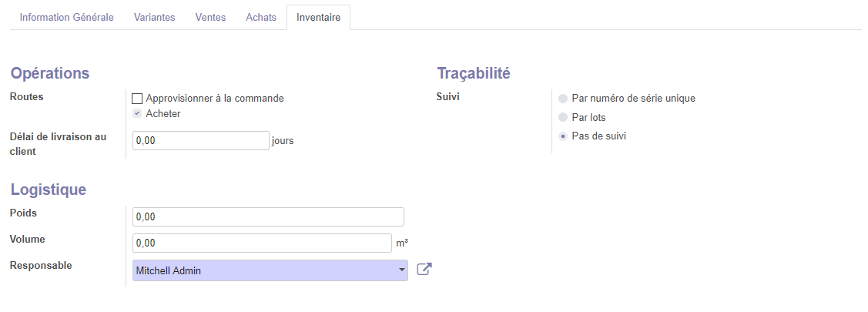The image size is (868, 312).
Task: Go to the Ventes tab
Action: coord(210,18)
